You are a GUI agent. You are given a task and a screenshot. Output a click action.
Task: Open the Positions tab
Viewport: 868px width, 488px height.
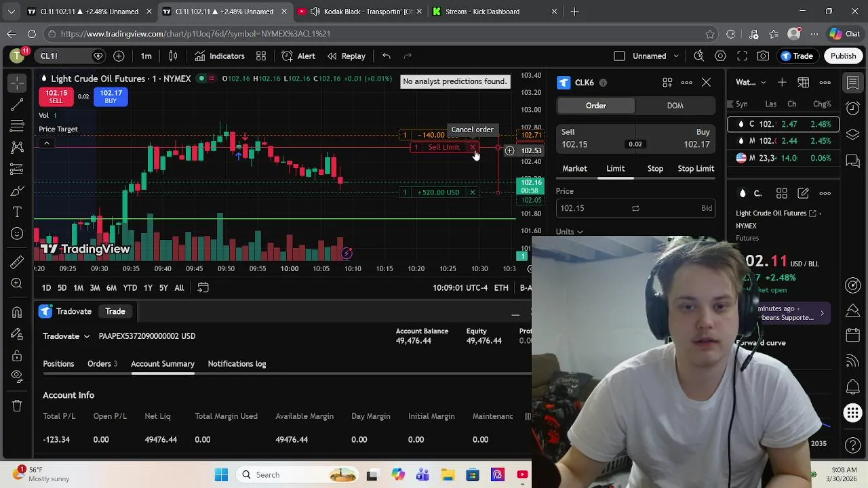(x=58, y=364)
